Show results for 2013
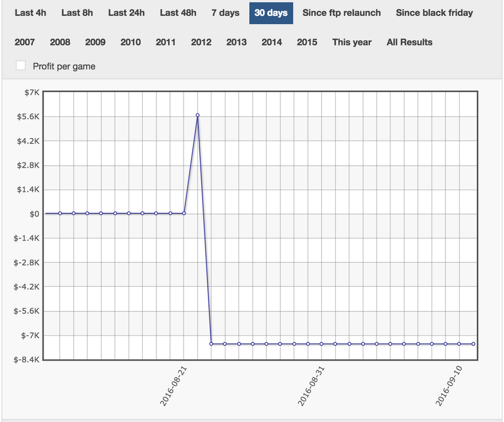Viewport: 504px width, 422px height. [236, 42]
